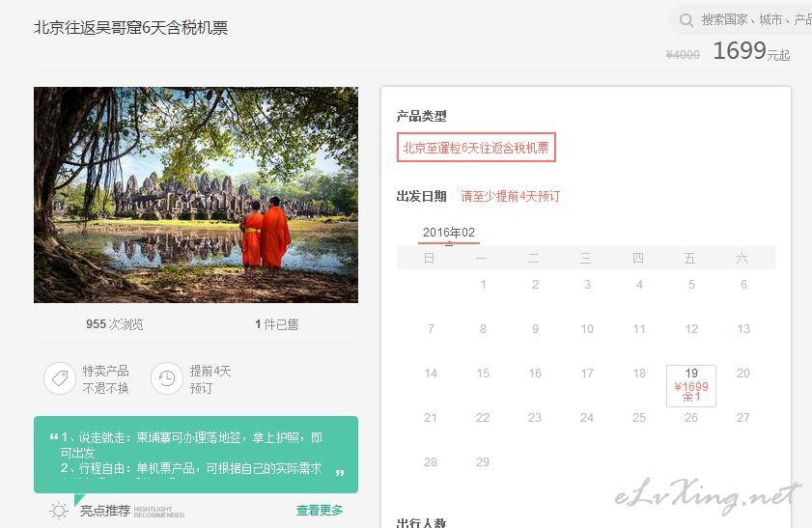Image resolution: width=812 pixels, height=528 pixels.
Task: Click the 特卖产品 不退不换 label
Action: click(x=105, y=379)
